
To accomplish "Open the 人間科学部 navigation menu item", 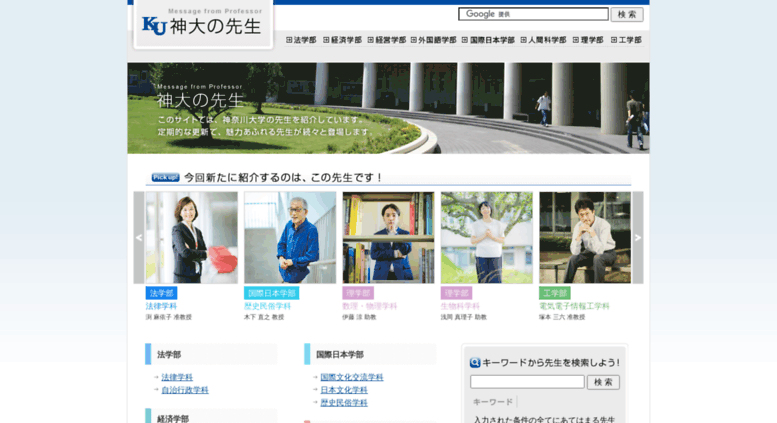I will (543, 40).
